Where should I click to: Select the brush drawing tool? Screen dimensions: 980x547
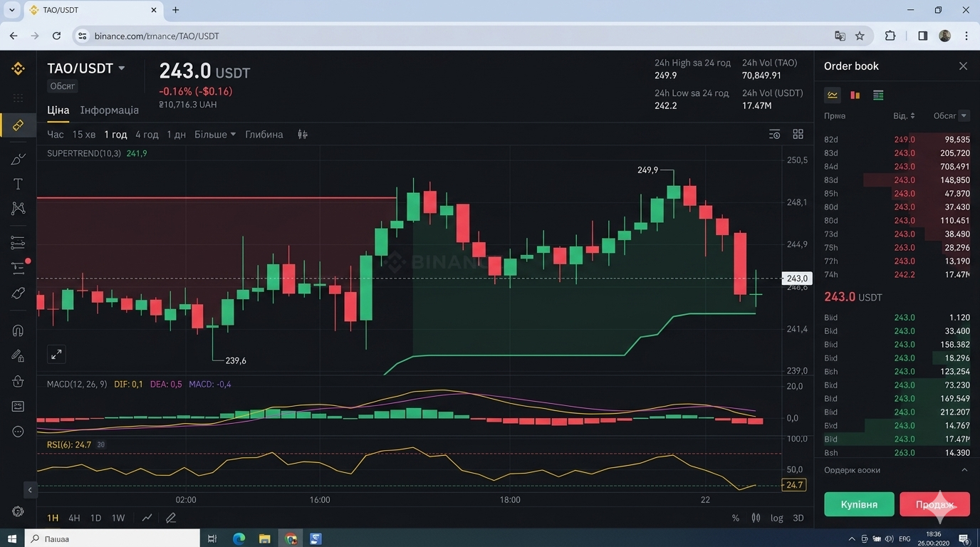click(x=18, y=159)
